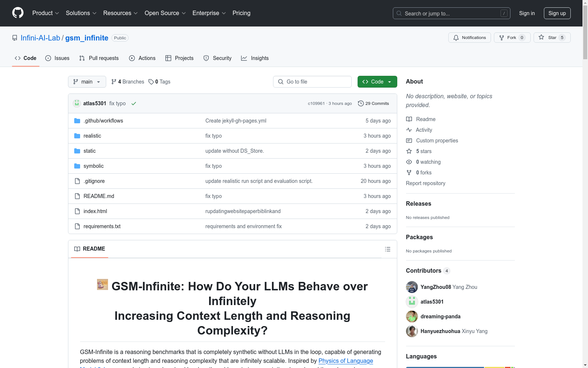The image size is (588, 368).
Task: Star the gsm_infinite repository
Action: click(x=552, y=38)
